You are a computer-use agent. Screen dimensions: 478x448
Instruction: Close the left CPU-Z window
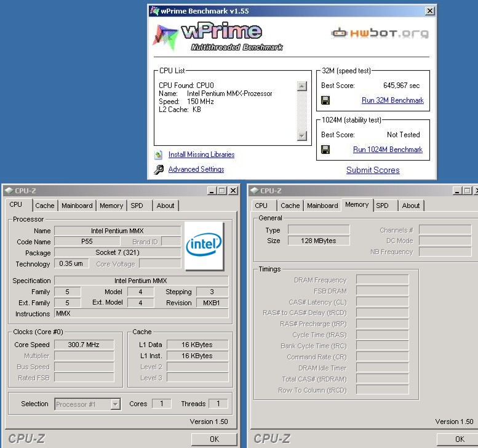tap(233, 191)
